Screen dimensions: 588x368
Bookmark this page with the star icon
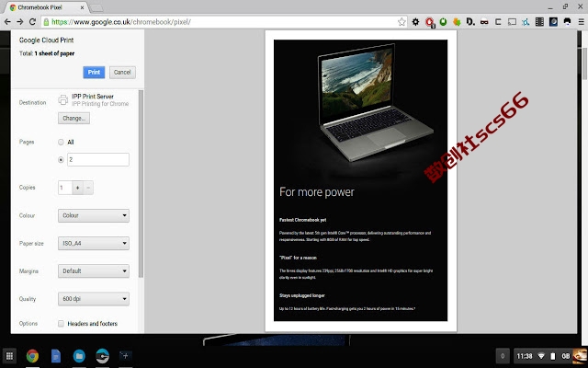(401, 22)
